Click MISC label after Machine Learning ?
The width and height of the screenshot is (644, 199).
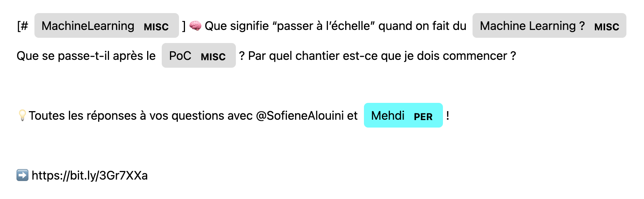coord(607,27)
